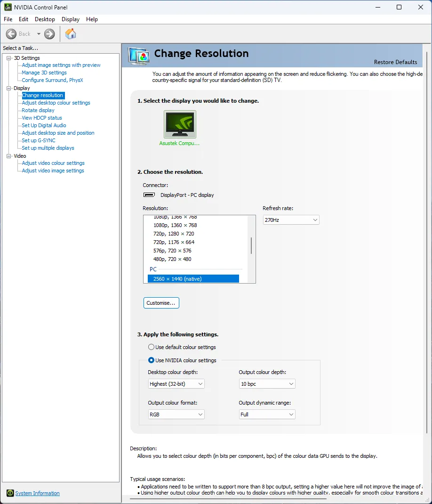Click the Change Resolution header icon
The width and height of the screenshot is (432, 504).
[x=139, y=56]
